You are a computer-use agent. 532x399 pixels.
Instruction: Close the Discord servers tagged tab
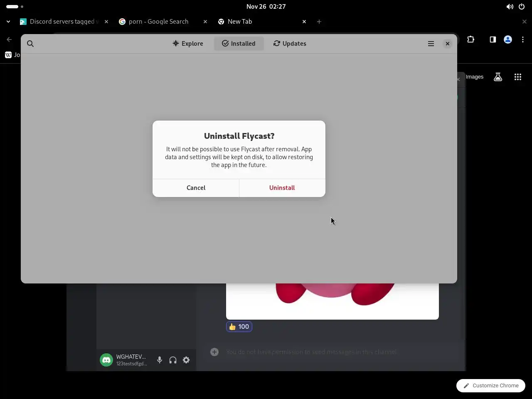106,22
